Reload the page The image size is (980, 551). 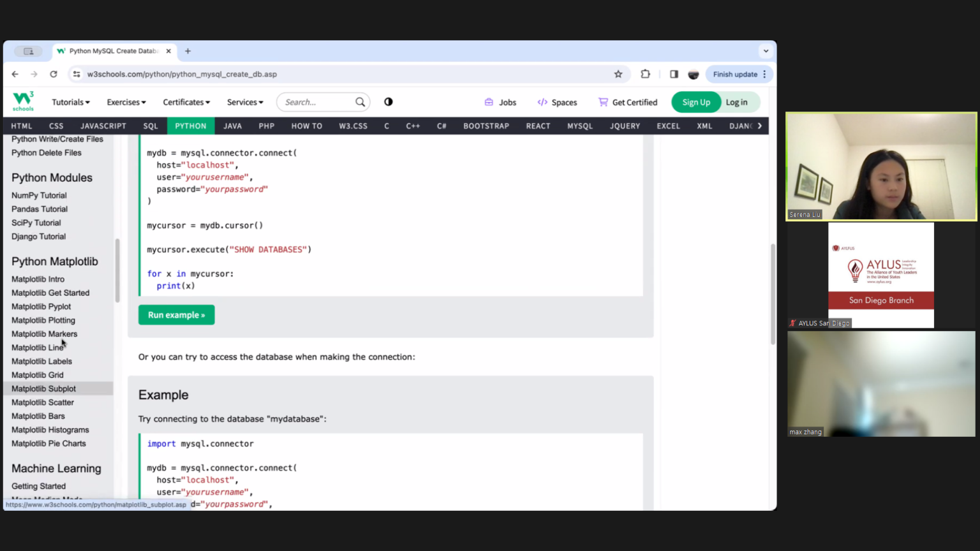pos(54,74)
